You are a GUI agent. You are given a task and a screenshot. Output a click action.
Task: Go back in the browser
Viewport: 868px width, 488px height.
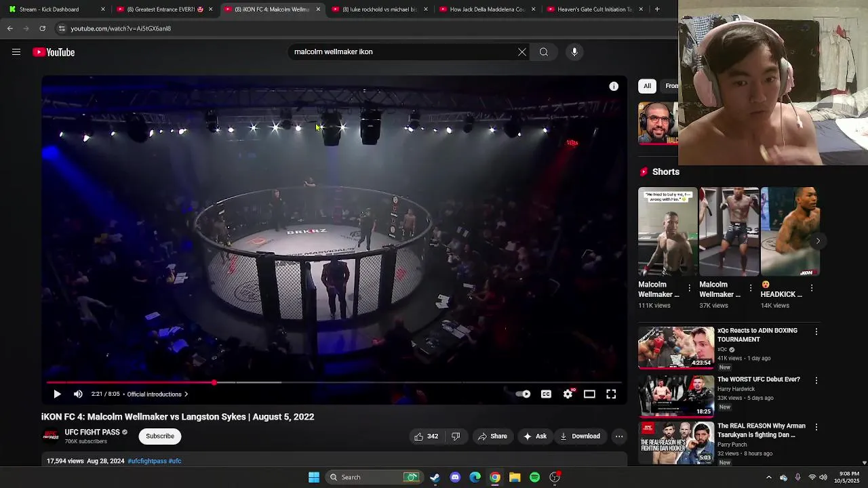[9, 28]
